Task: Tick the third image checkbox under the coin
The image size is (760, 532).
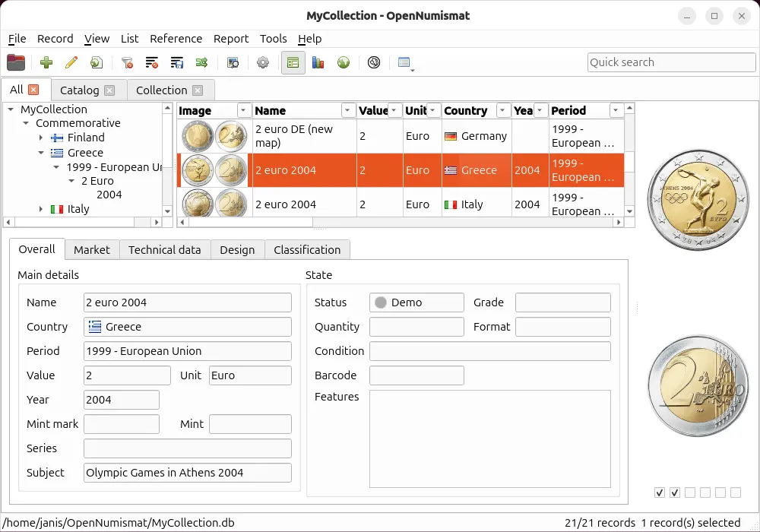Action: (690, 492)
